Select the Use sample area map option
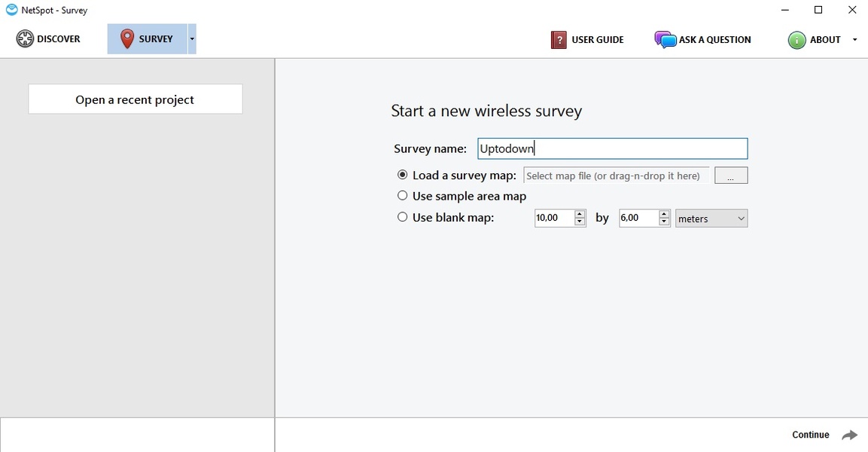 point(403,196)
